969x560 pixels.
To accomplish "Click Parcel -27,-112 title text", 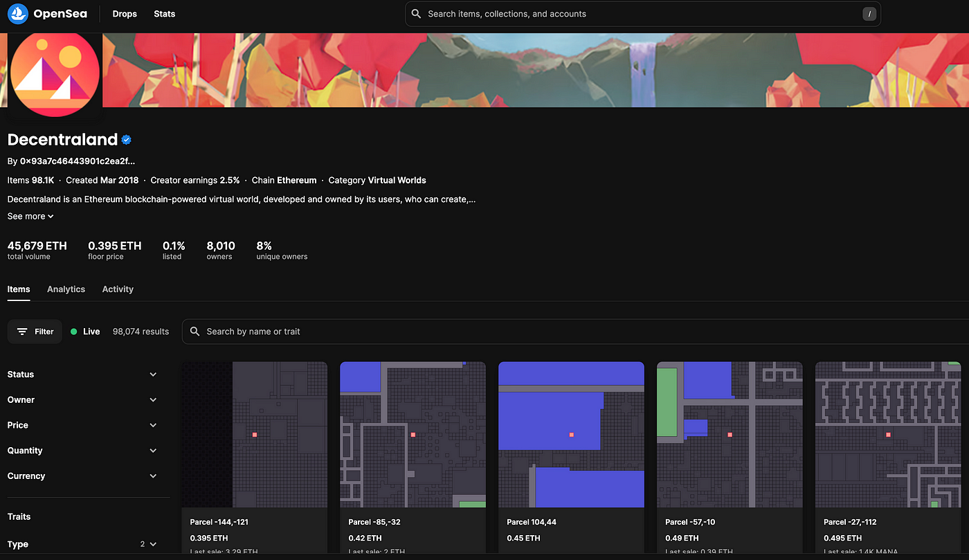I will click(850, 523).
